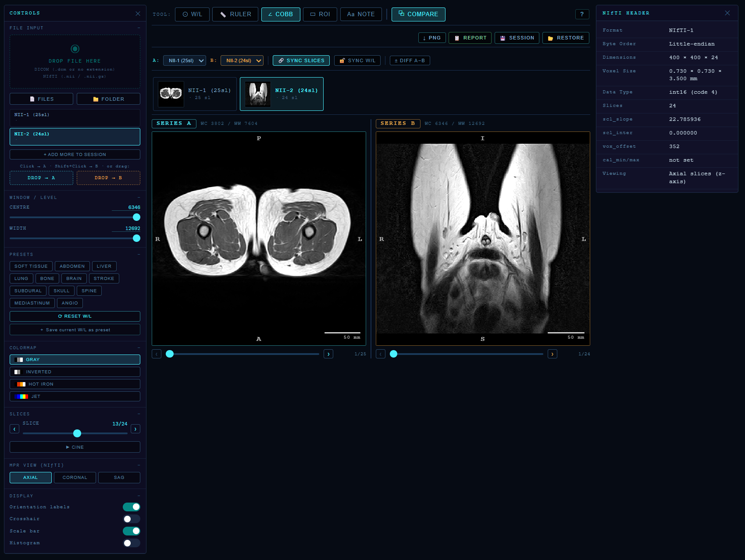Select the Ruler measurement tool
The width and height of the screenshot is (745, 560).
point(235,14)
